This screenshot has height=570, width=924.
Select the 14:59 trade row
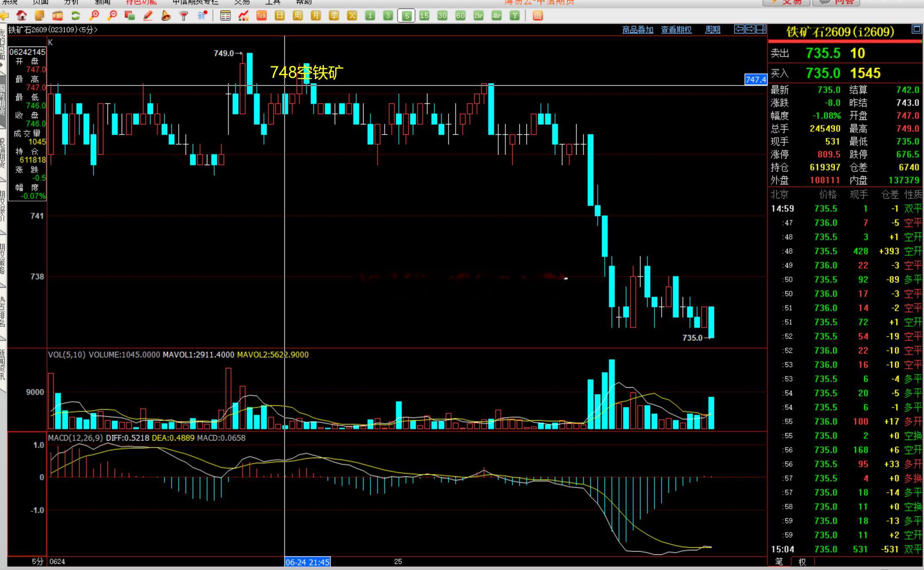(846, 209)
